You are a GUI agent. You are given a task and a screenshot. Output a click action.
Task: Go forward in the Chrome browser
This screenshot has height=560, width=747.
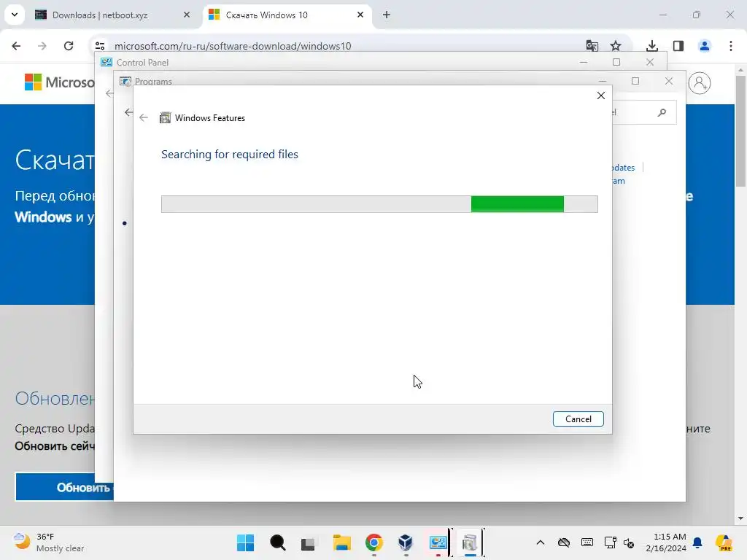pos(42,46)
